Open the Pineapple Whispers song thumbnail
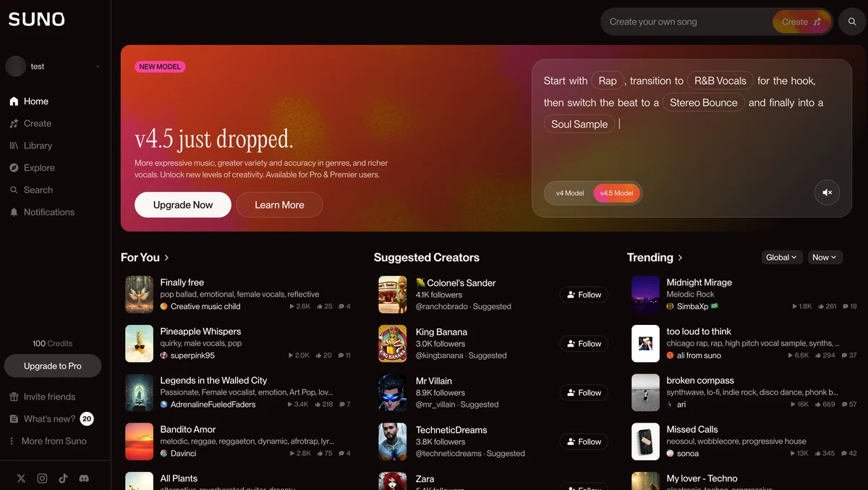This screenshot has height=490, width=868. click(140, 343)
